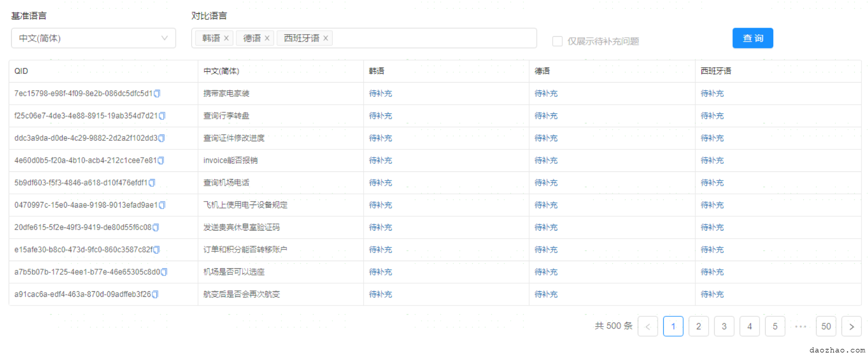Select the text 航变后是否会再次航变
This screenshot has height=355, width=868.
click(241, 295)
